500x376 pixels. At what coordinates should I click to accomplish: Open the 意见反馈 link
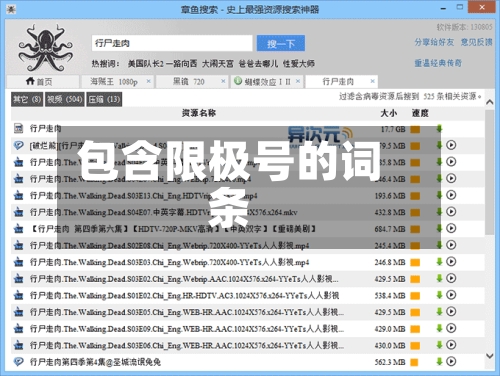point(477,42)
